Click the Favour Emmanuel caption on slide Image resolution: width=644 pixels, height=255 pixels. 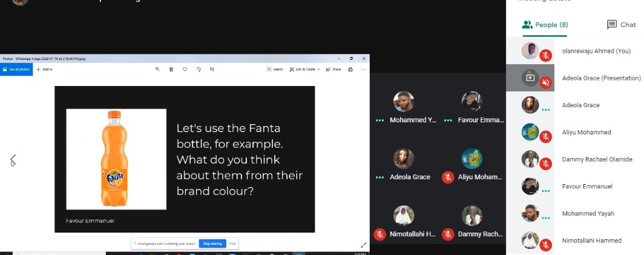90,221
